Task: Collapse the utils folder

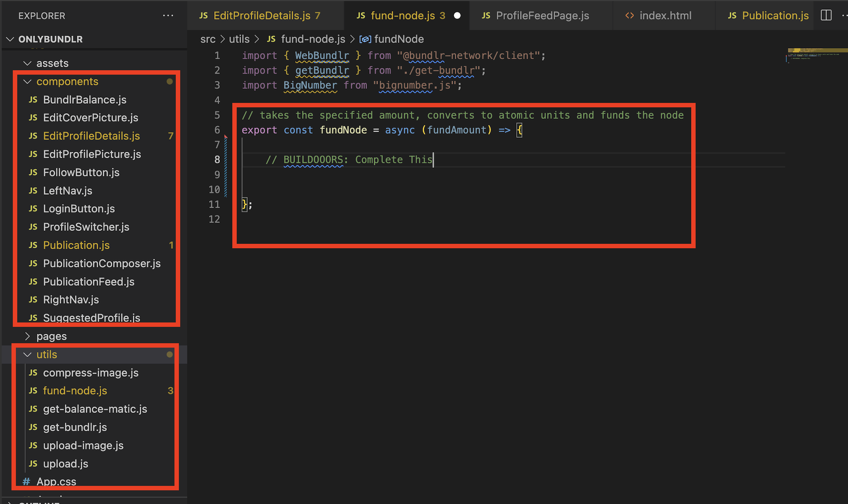Action: [27, 355]
